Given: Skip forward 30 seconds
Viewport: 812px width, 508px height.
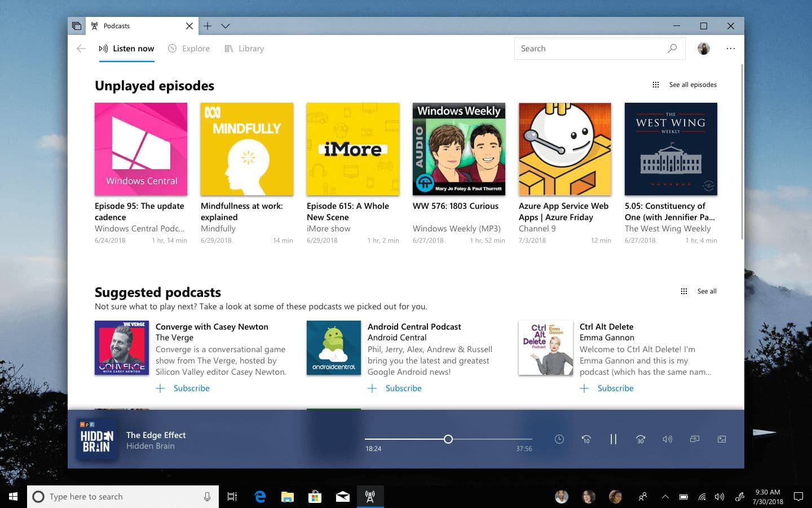Looking at the screenshot, I should [641, 439].
